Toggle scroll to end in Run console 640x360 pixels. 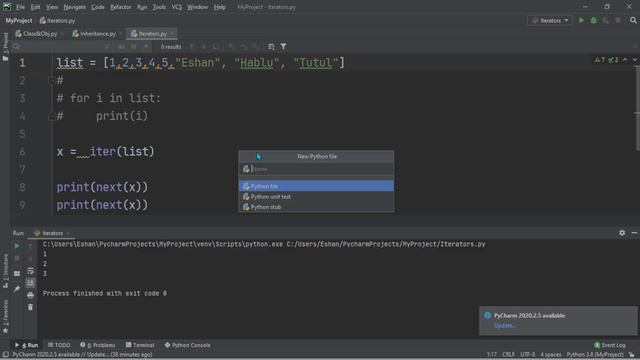click(x=31, y=283)
